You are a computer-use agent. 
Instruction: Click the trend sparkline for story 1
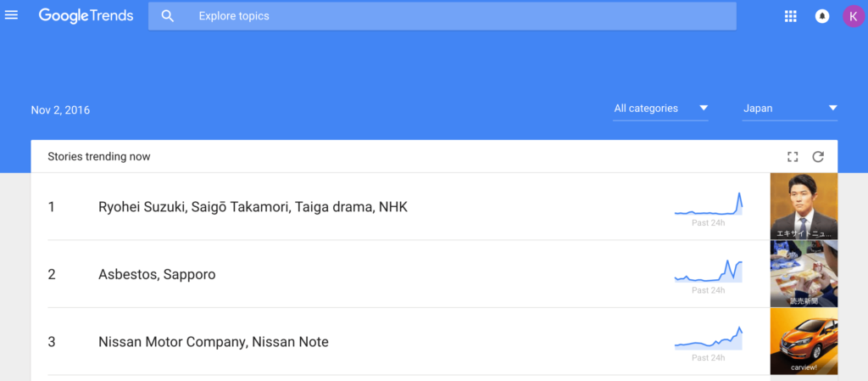709,205
